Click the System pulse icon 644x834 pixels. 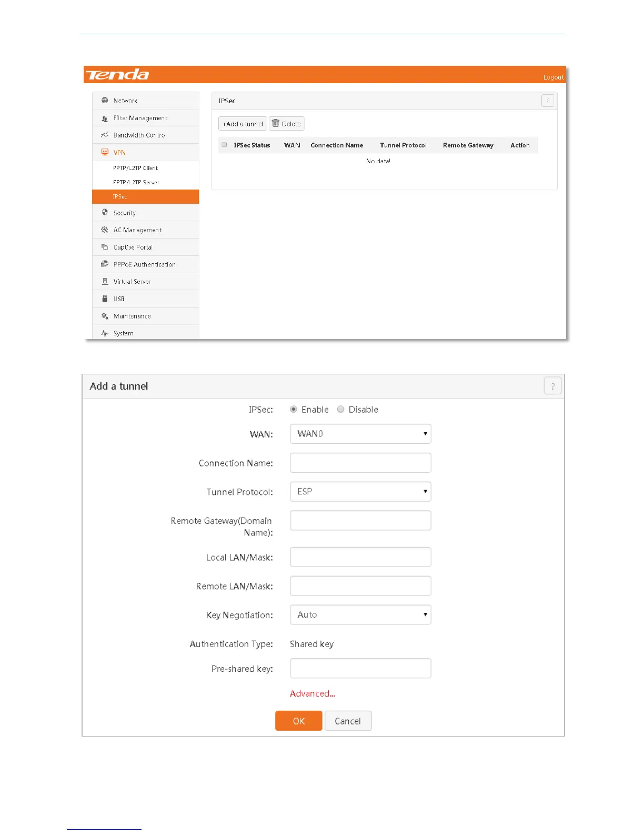105,333
